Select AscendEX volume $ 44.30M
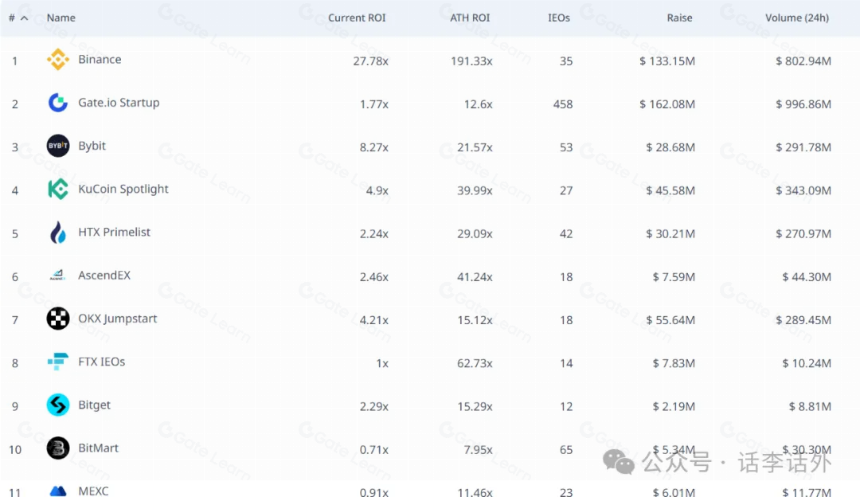 coord(806,277)
